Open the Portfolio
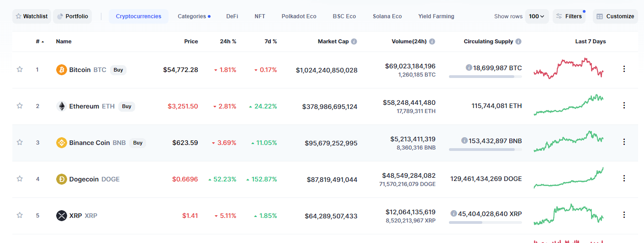 pos(73,16)
